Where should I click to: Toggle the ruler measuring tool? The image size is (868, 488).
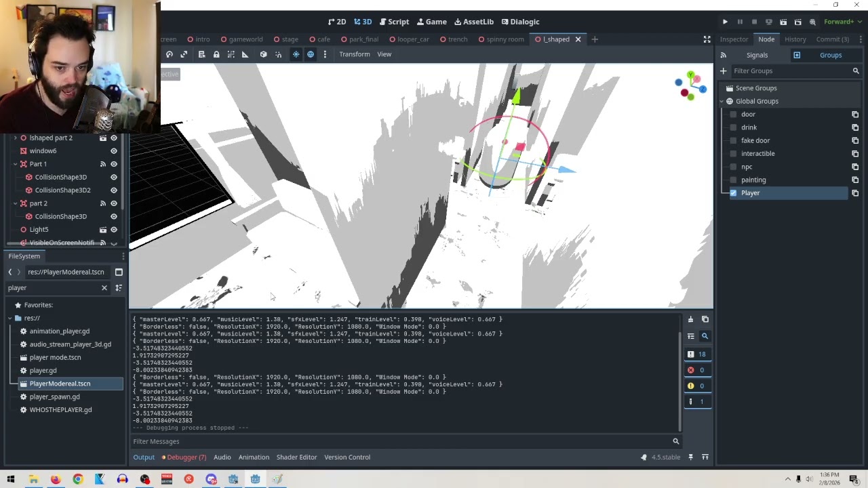(x=245, y=54)
